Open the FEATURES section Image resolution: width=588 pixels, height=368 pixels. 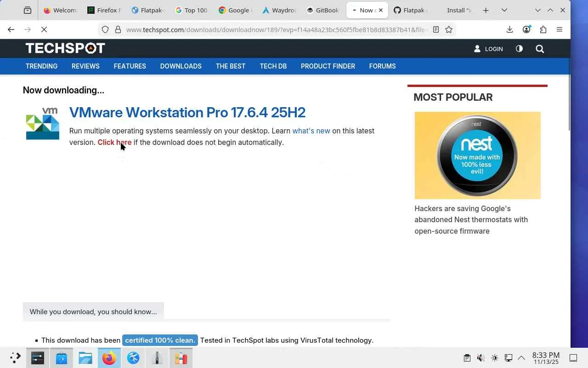(x=130, y=66)
